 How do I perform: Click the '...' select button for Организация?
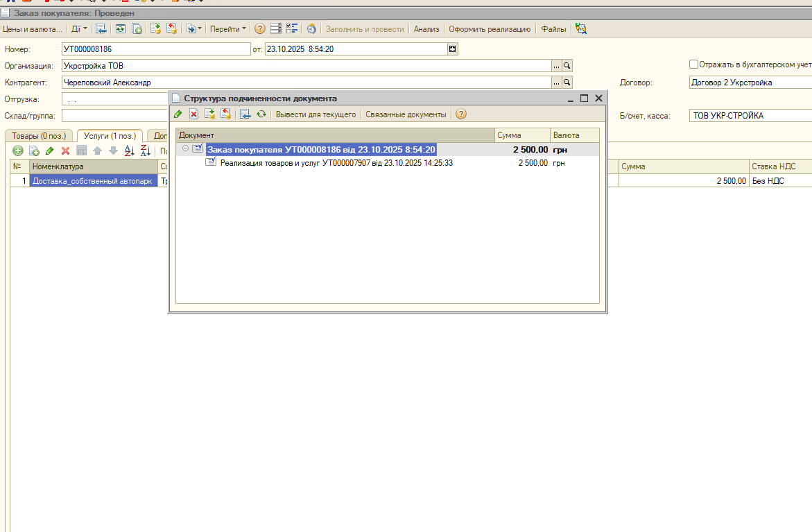tap(557, 66)
